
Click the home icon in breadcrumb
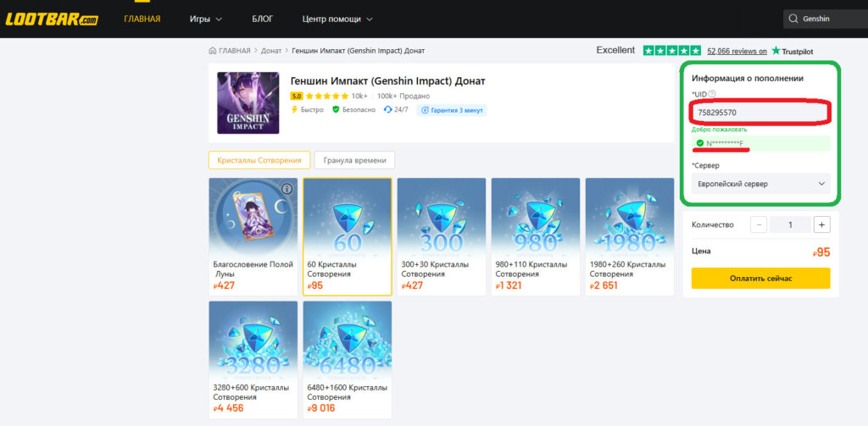(x=213, y=51)
